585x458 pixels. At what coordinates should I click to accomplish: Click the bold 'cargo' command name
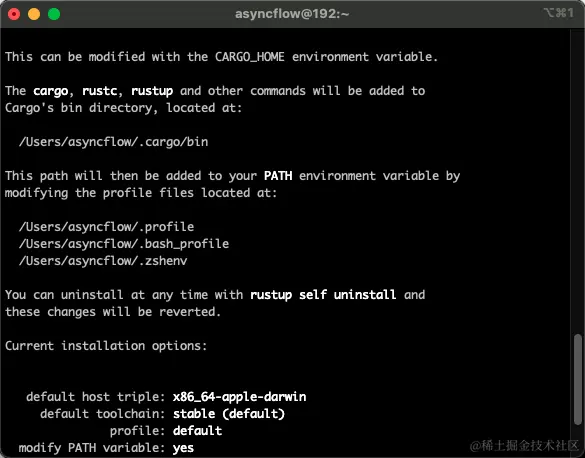(x=51, y=91)
